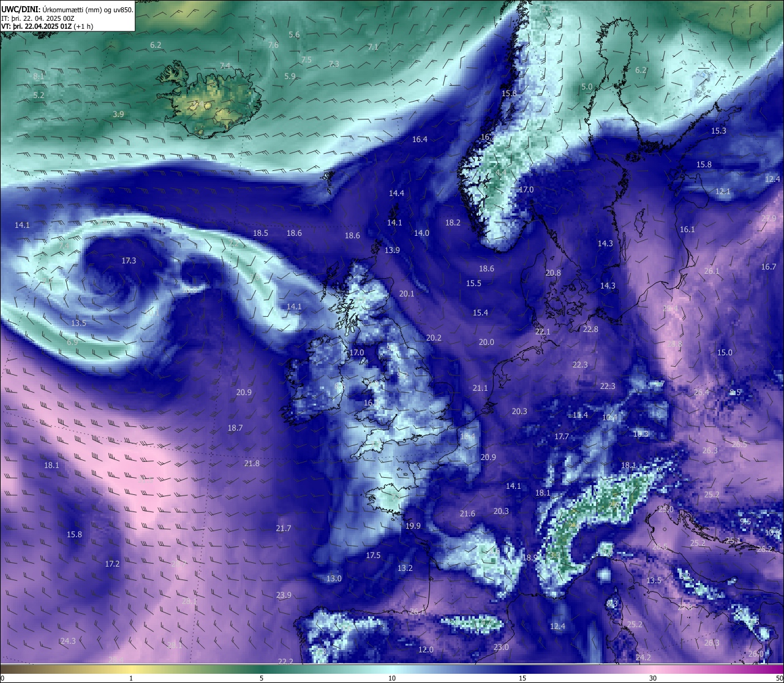This screenshot has width=784, height=683.
Task: Click the 24.2 value on the map
Action: [x=643, y=658]
